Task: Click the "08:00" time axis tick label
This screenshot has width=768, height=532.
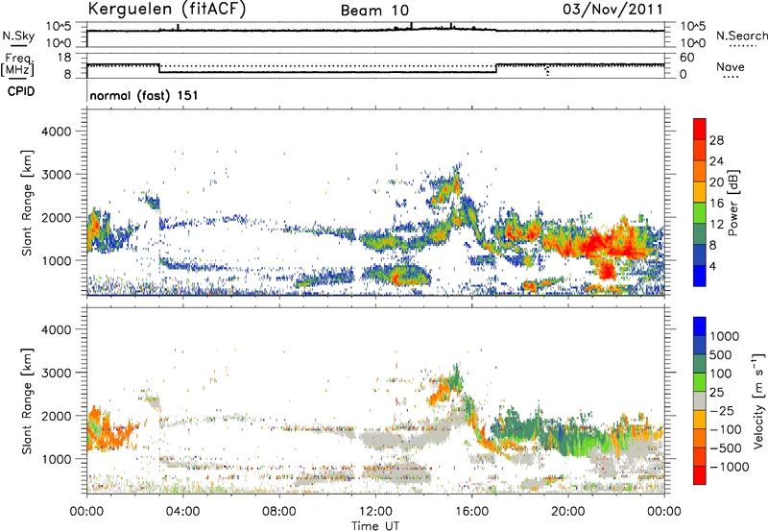Action: click(x=279, y=512)
